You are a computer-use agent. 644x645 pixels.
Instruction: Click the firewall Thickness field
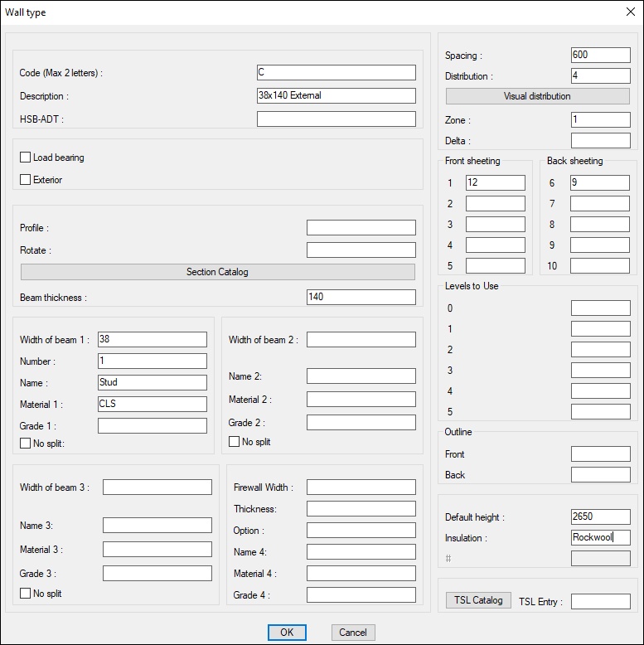tap(361, 508)
